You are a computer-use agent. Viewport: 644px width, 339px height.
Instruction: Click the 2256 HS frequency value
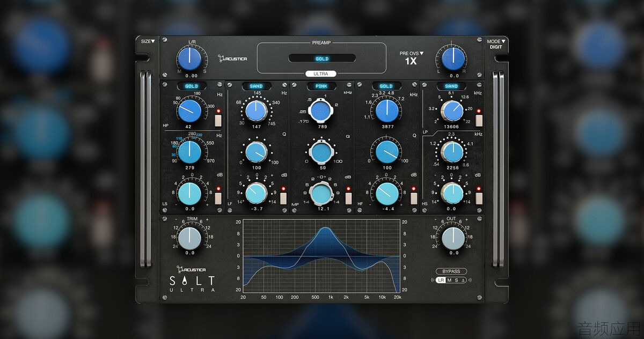[x=452, y=168]
